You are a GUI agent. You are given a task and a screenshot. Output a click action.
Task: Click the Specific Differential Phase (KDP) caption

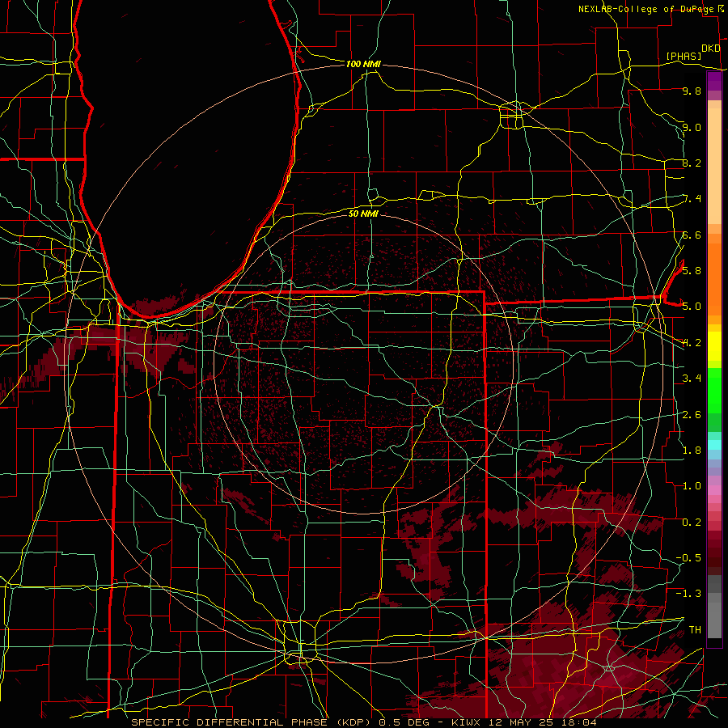[251, 722]
